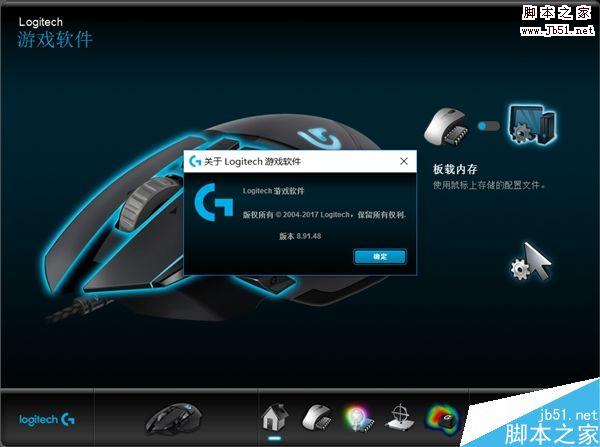600x447 pixels.
Task: Click the copyright 2004-2017 Logitech text
Action: click(x=324, y=215)
